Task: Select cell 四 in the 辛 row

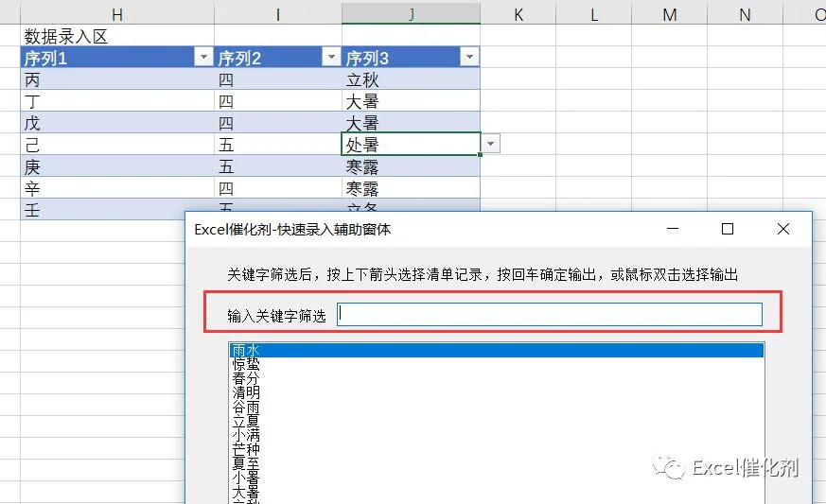Action: click(277, 188)
